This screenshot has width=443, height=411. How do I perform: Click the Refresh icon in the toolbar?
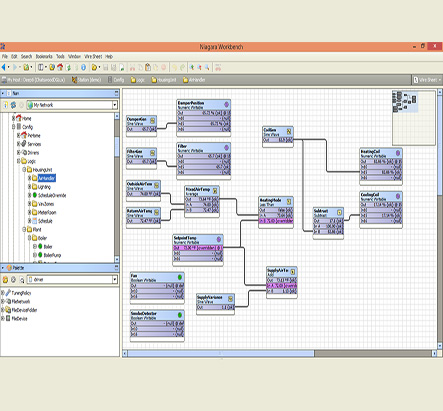(68, 68)
